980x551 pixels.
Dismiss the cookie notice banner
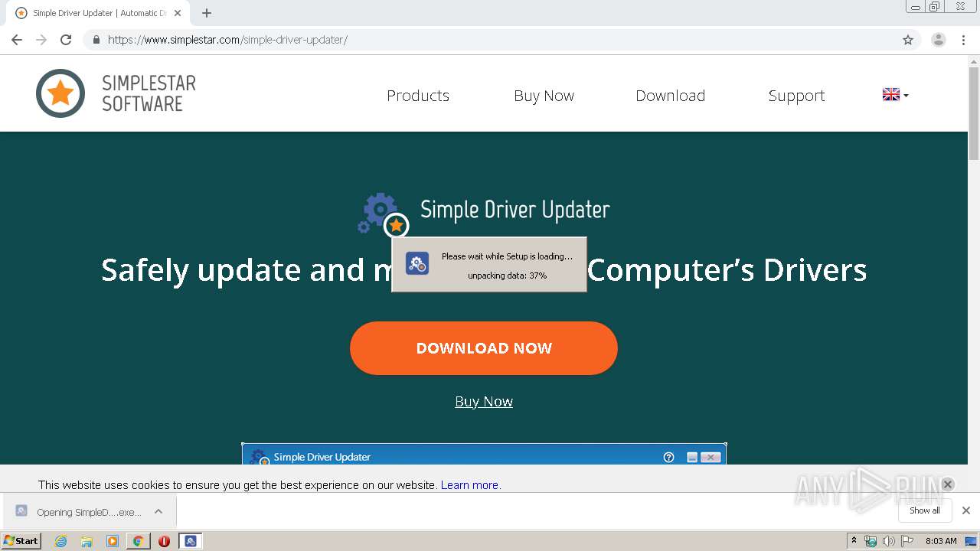pos(947,484)
